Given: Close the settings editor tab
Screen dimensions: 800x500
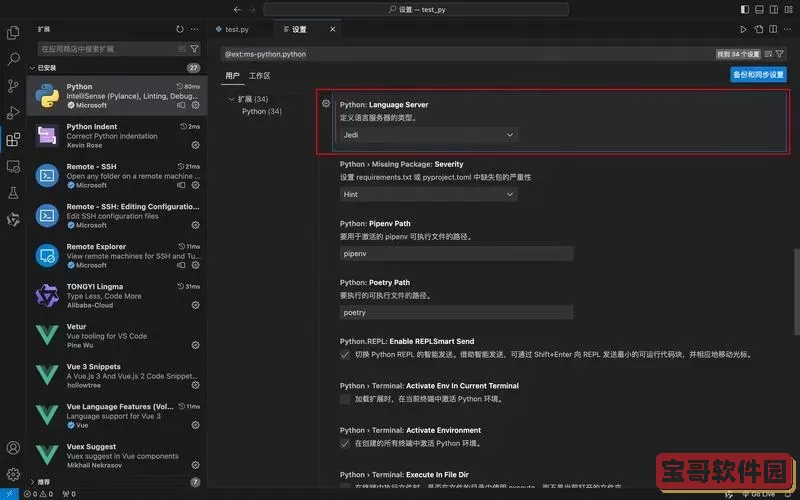Looking at the screenshot, I should (333, 30).
